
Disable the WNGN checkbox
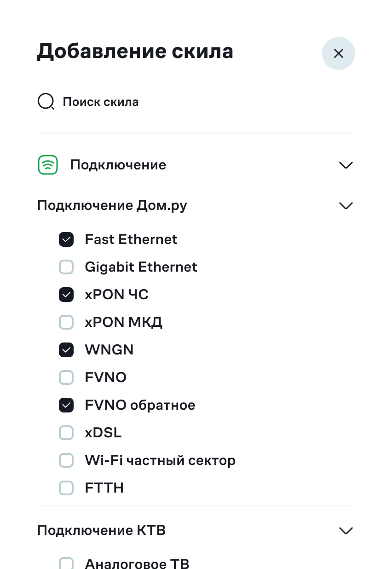pos(66,350)
